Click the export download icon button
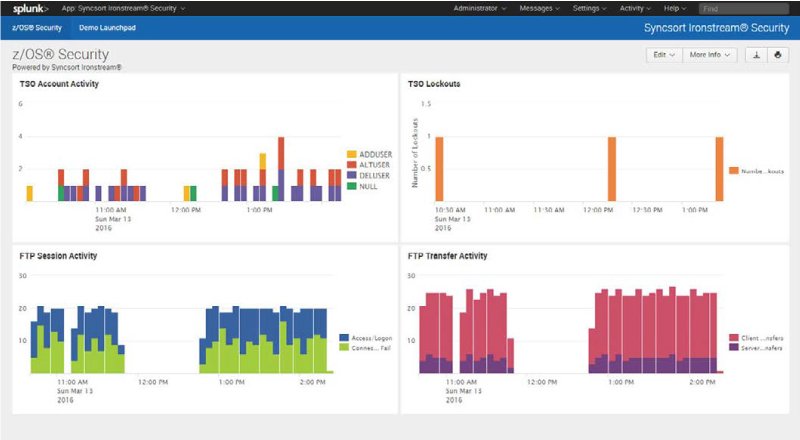Screen dimensions: 800x440 coord(757,55)
